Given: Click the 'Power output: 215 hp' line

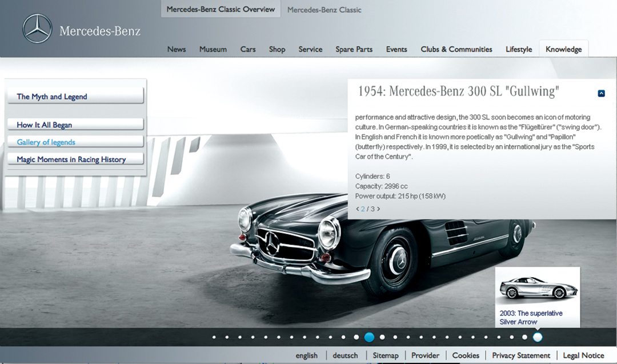Looking at the screenshot, I should 400,196.
